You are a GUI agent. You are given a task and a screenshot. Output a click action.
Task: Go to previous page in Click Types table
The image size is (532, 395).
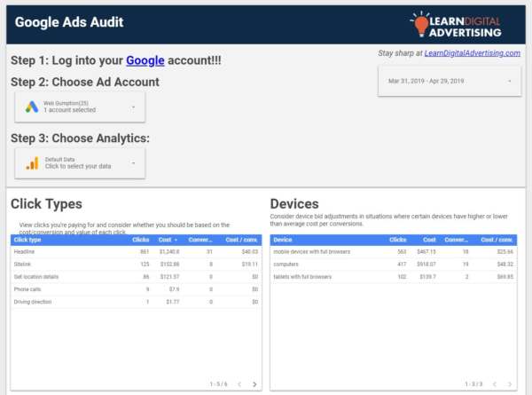(x=239, y=384)
